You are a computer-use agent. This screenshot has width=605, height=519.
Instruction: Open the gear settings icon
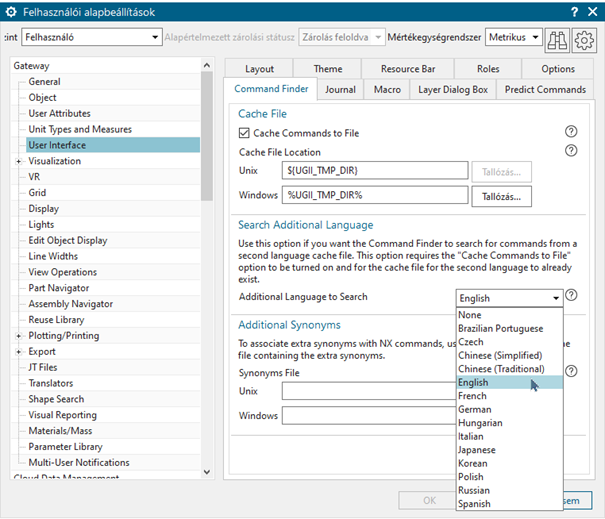point(585,38)
